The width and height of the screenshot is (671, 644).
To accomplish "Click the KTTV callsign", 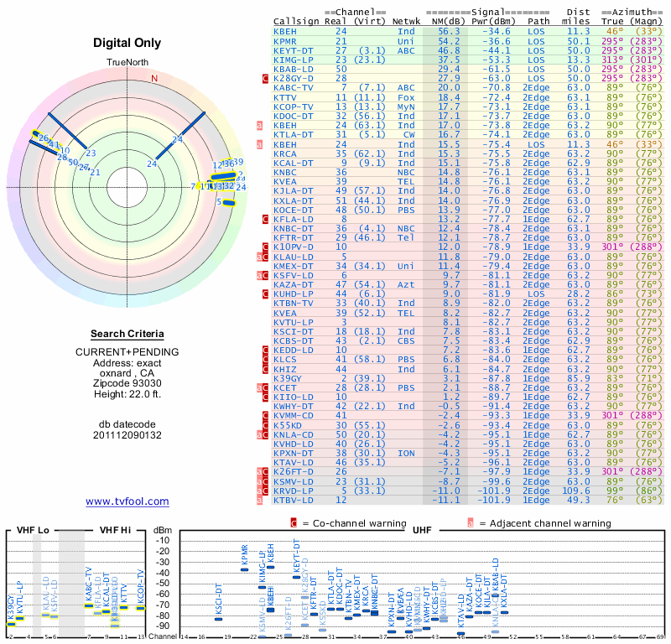I will tap(285, 97).
